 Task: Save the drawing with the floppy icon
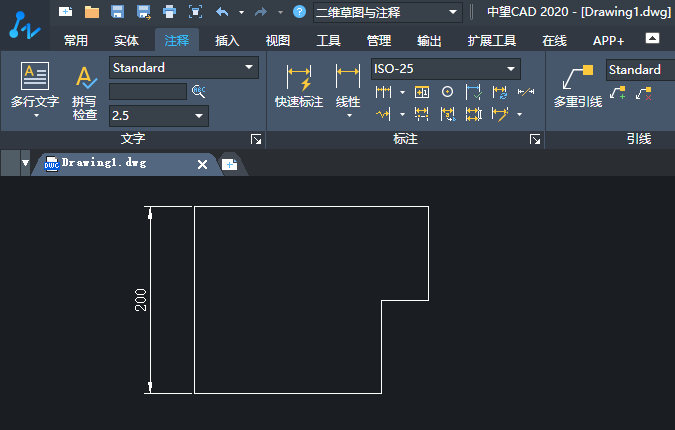point(118,12)
